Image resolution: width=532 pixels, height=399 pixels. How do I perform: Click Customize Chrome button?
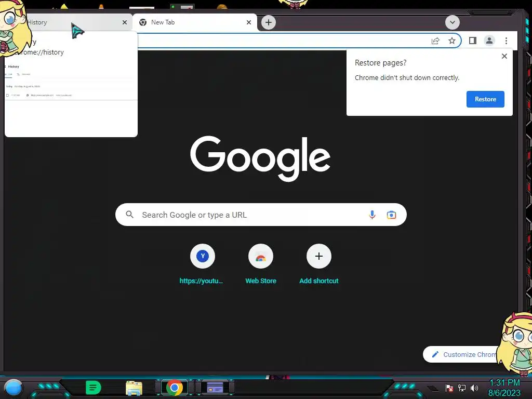click(463, 354)
